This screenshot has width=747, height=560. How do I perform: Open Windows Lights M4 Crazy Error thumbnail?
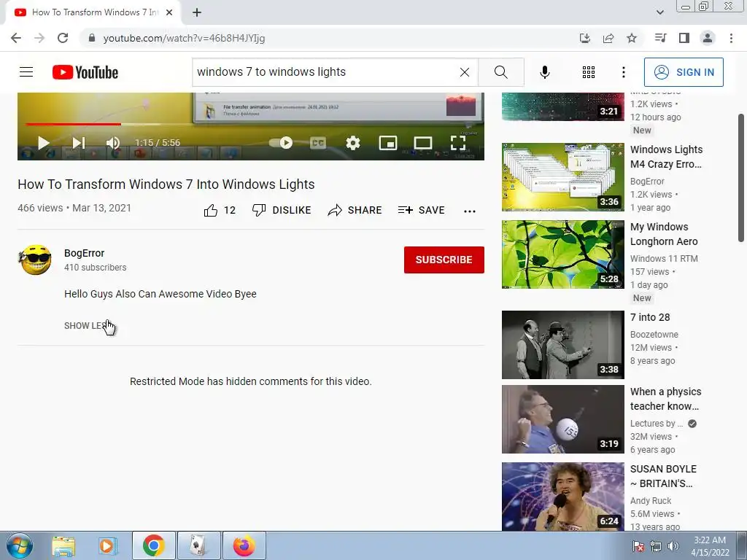click(562, 176)
